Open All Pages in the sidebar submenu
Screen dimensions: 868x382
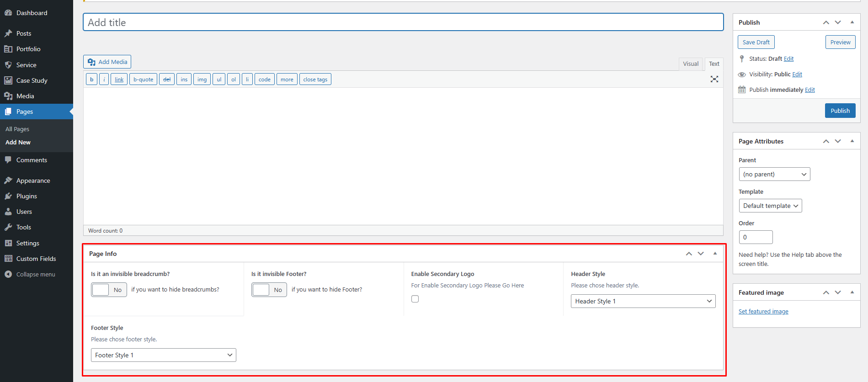pos(17,129)
